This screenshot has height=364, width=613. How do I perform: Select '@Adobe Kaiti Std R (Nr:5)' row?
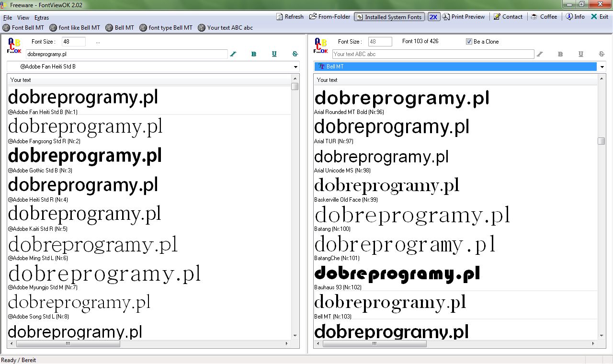click(149, 217)
